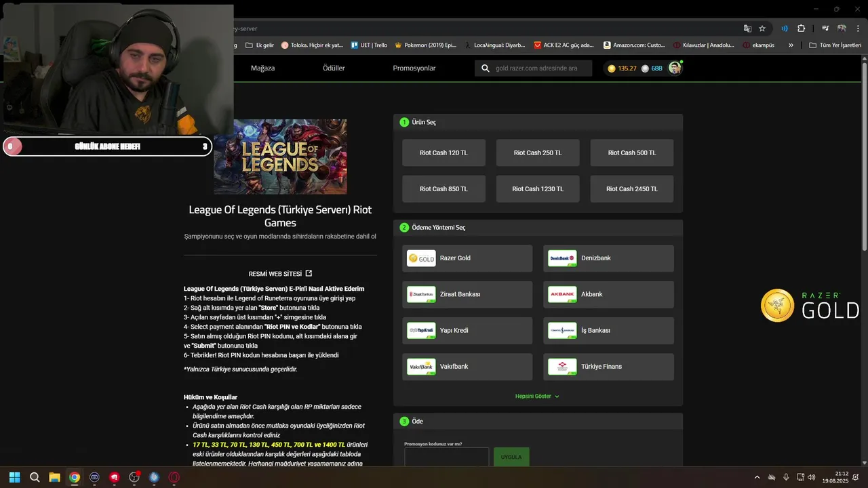Open File Explorer from the taskbar
Viewport: 868px width, 488px height.
(54, 477)
